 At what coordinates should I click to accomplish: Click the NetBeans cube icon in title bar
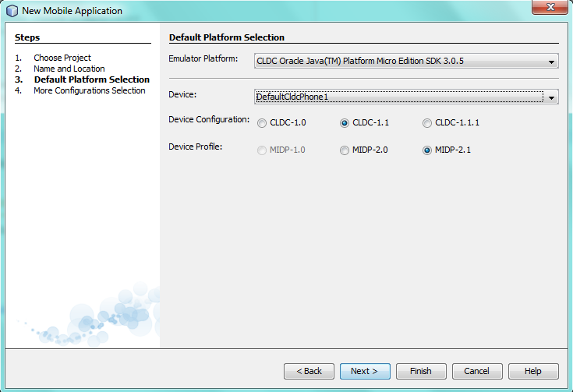pyautogui.click(x=12, y=11)
